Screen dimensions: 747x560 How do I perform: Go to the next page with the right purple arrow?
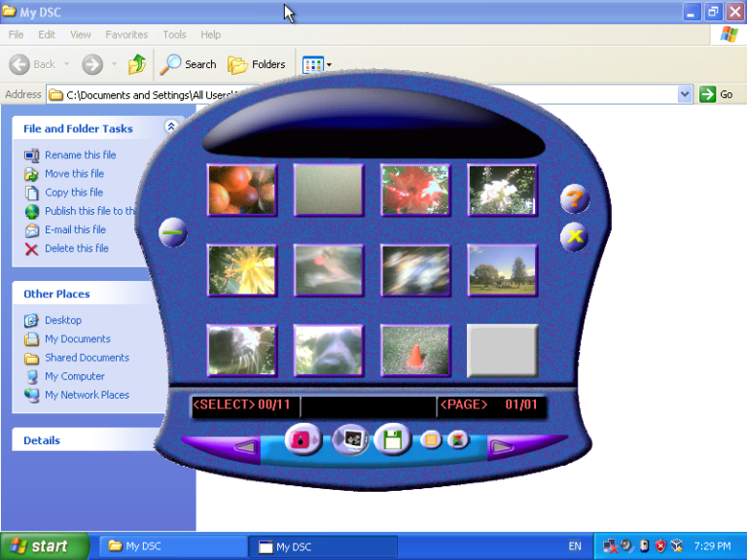coord(502,447)
